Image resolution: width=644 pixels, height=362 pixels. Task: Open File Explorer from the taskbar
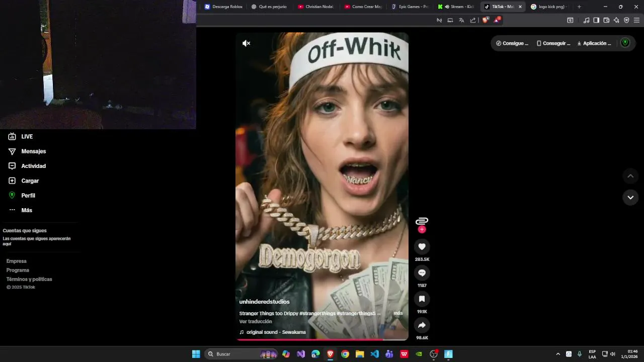[360, 354]
